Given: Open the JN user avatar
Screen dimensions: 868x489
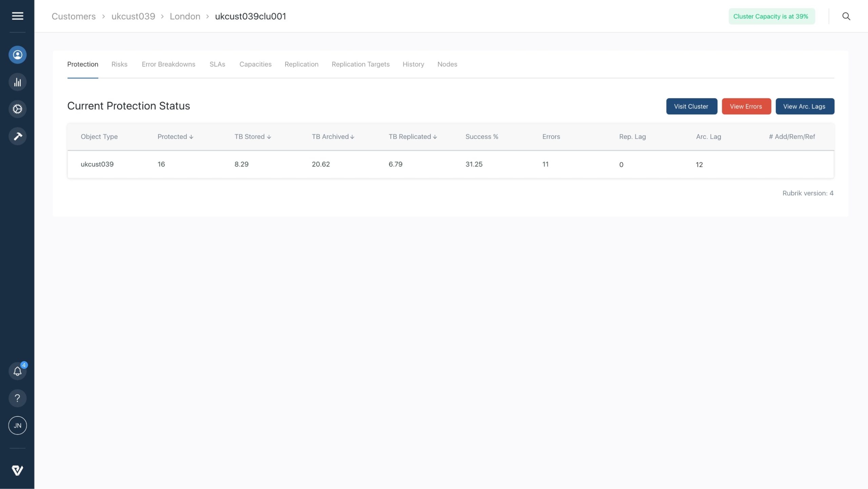Looking at the screenshot, I should tap(17, 425).
